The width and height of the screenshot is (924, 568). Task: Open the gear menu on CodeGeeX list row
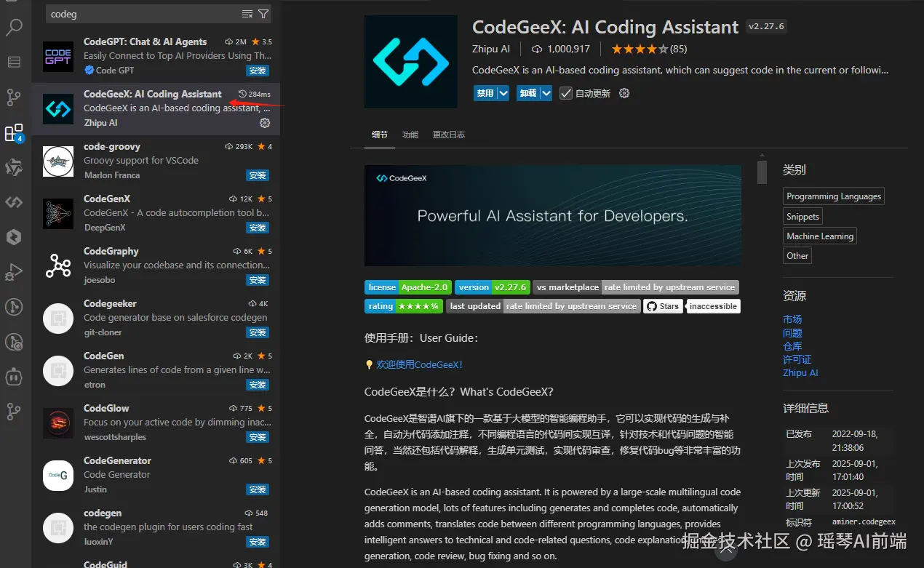(265, 123)
